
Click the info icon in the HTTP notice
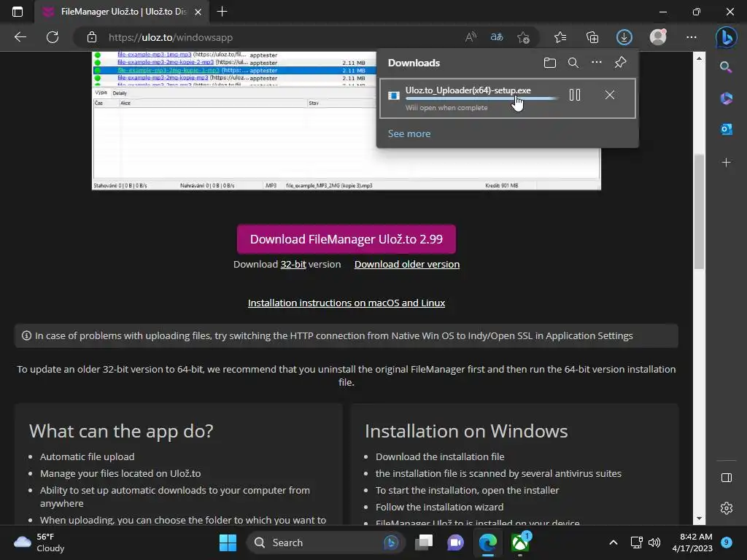tap(27, 335)
